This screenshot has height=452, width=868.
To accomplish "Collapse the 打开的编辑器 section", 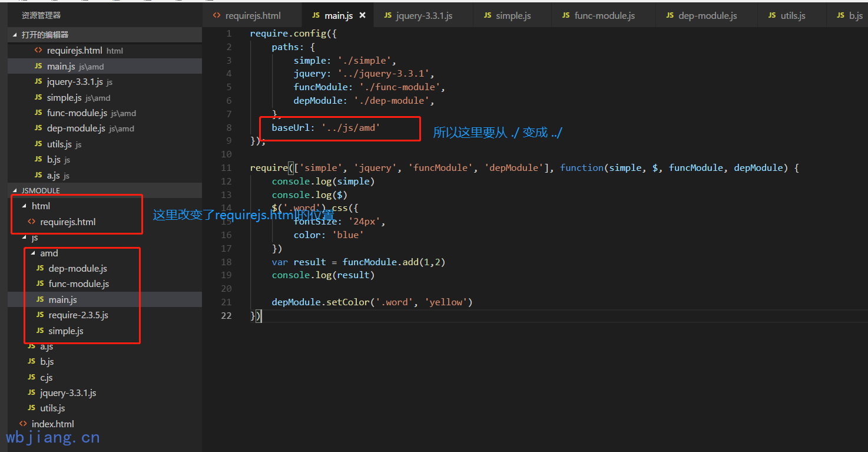I will click(15, 35).
